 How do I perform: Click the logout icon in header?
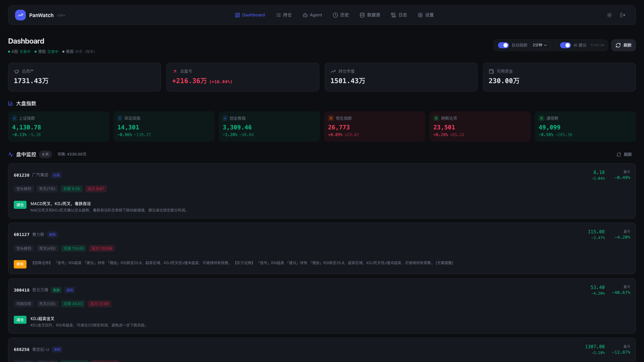tap(623, 15)
